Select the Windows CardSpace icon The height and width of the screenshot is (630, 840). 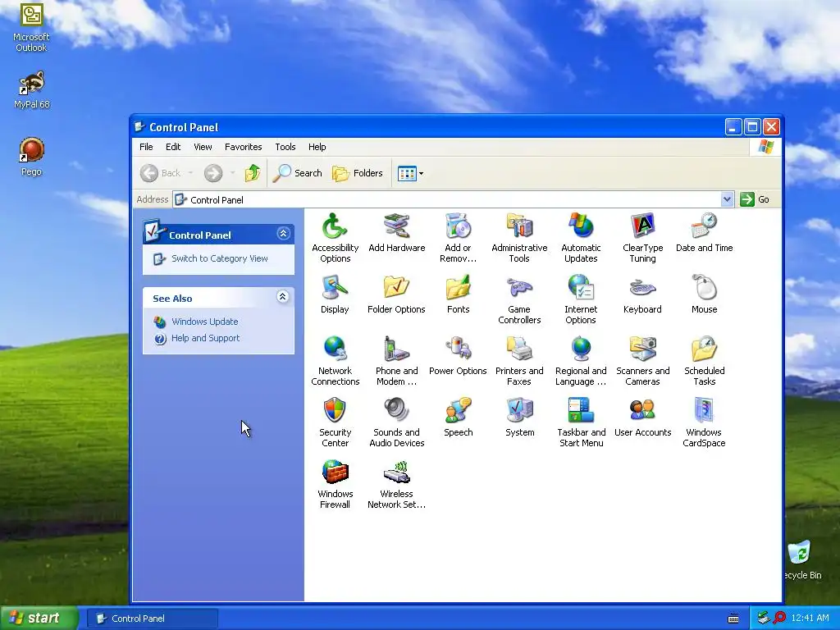coord(704,411)
